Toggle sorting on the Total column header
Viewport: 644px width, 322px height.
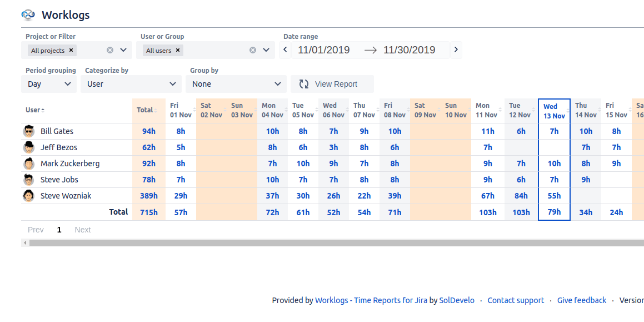coord(157,110)
